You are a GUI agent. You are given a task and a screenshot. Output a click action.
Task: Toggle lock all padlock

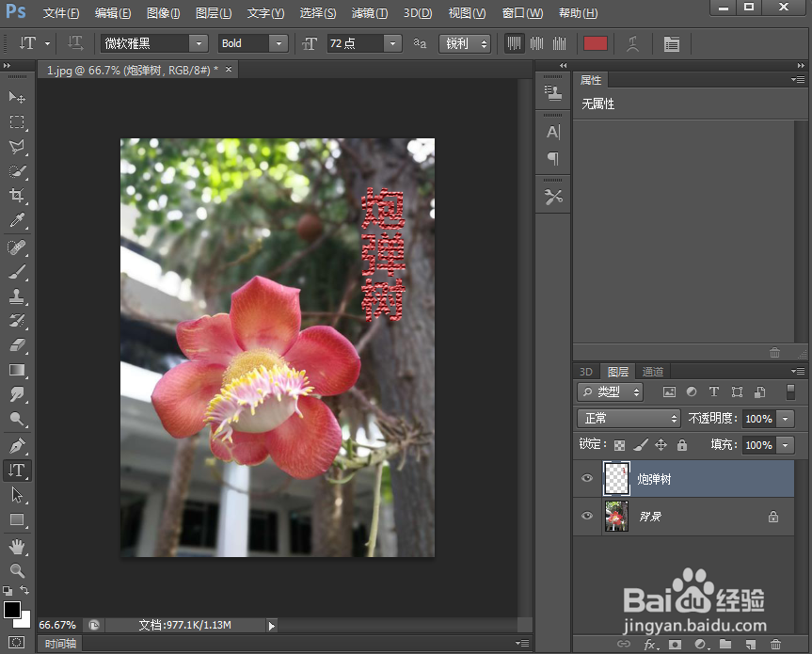click(682, 445)
